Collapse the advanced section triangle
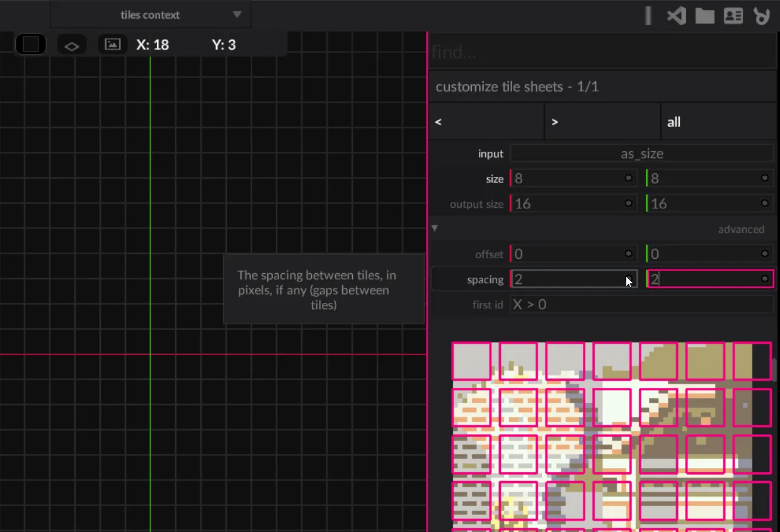This screenshot has width=780, height=532. click(x=435, y=229)
